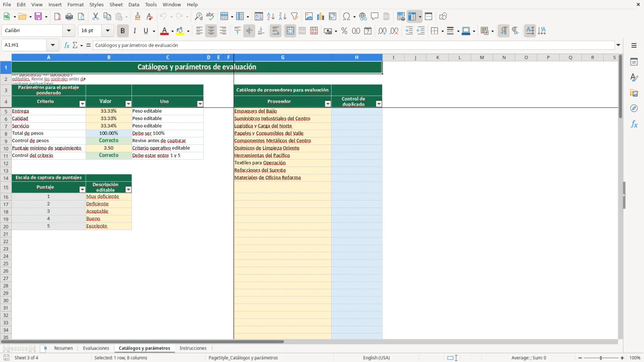The width and height of the screenshot is (644, 362).
Task: Open the Format menu
Action: (x=75, y=4)
